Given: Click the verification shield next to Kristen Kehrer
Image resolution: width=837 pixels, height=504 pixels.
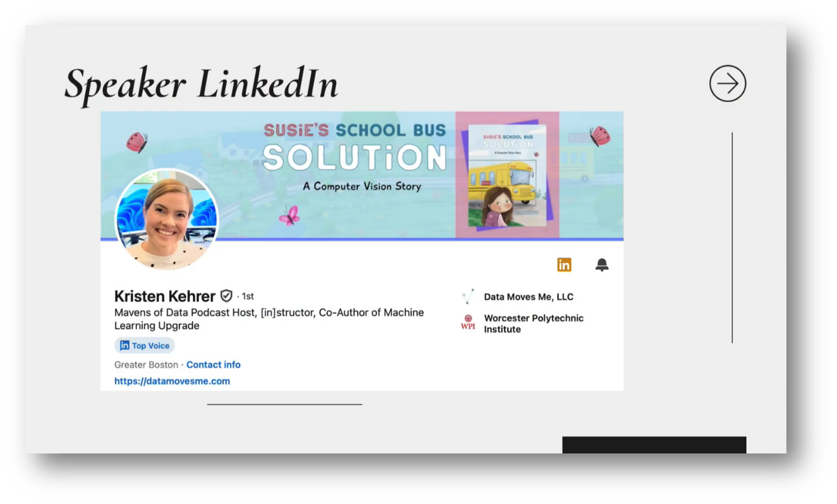Looking at the screenshot, I should pos(226,295).
